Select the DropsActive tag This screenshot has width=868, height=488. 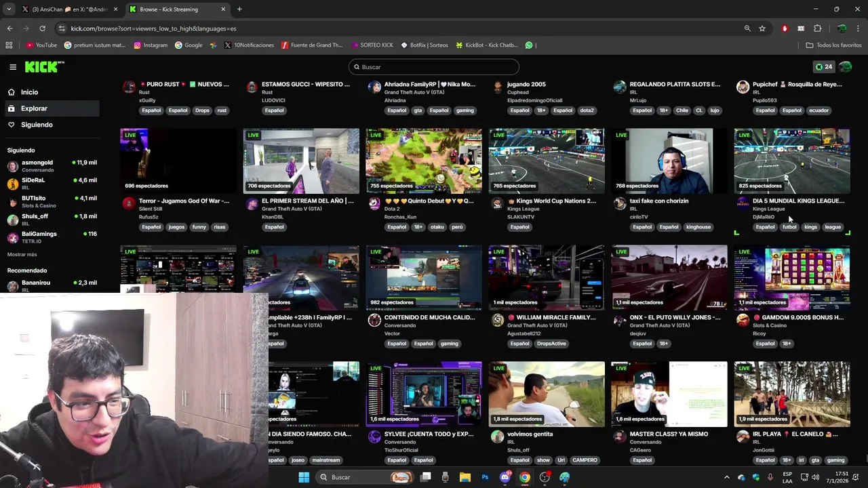[551, 344]
